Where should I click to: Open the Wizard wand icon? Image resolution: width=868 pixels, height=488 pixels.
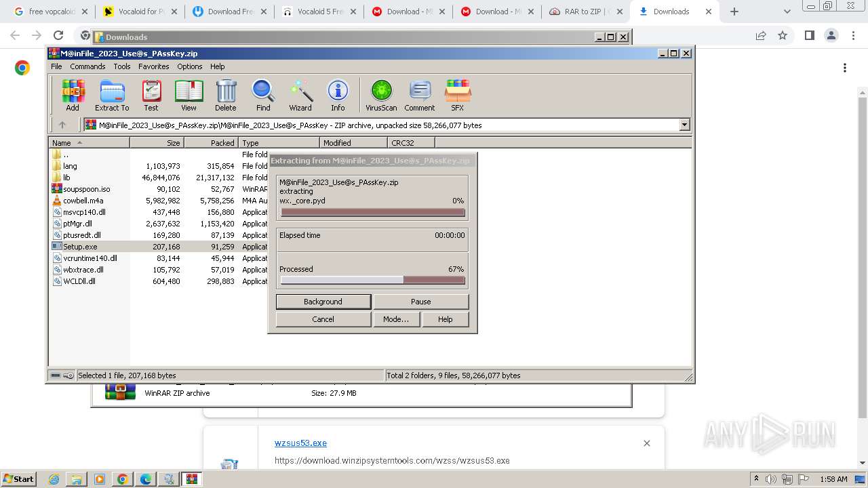(300, 95)
